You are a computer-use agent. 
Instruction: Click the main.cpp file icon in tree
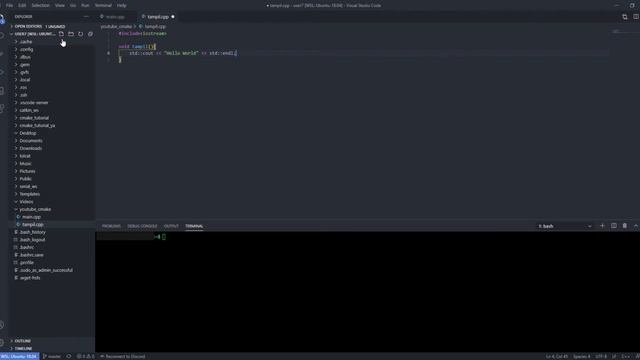pyautogui.click(x=18, y=217)
